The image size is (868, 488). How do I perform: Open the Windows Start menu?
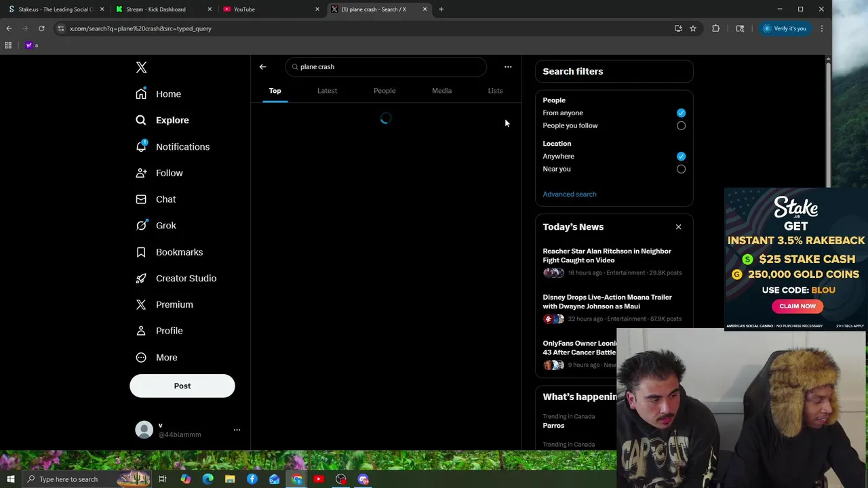pos(11,479)
